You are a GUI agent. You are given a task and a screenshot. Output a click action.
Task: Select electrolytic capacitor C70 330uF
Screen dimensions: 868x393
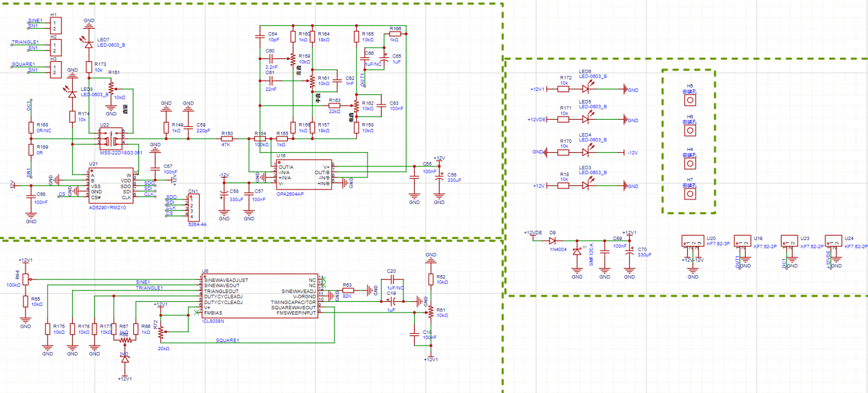[629, 252]
